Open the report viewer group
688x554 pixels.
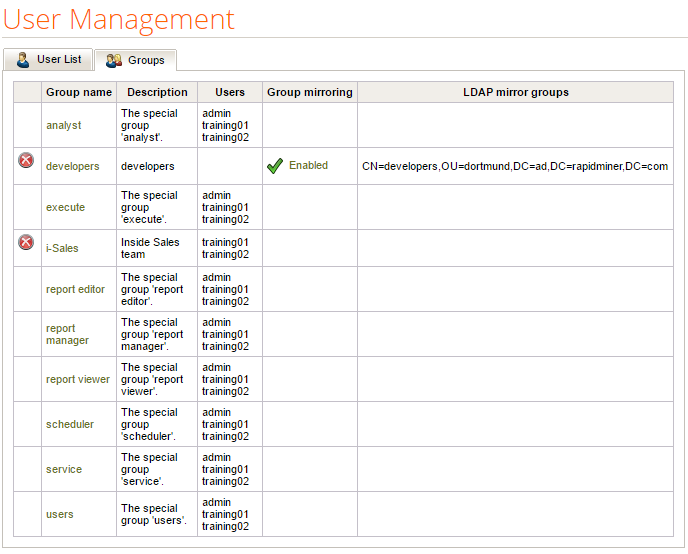(x=78, y=380)
